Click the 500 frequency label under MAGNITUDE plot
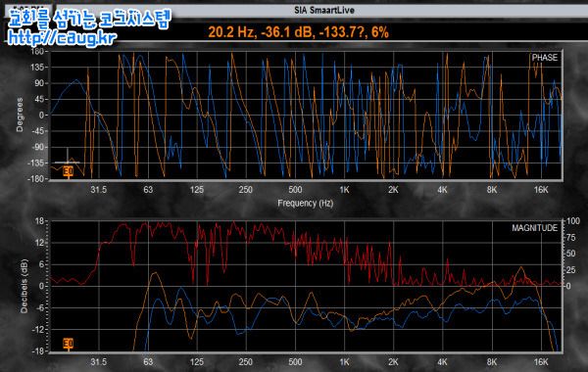 295,362
